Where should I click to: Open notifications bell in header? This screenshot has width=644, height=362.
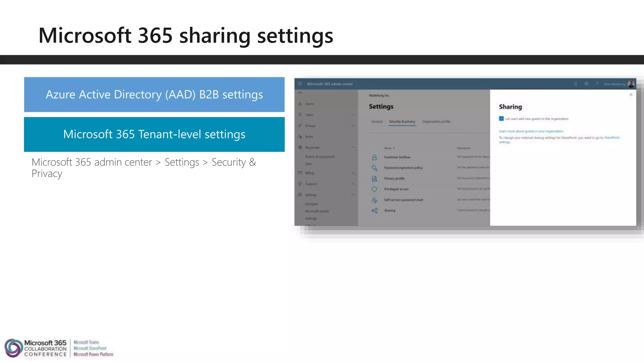pos(575,84)
